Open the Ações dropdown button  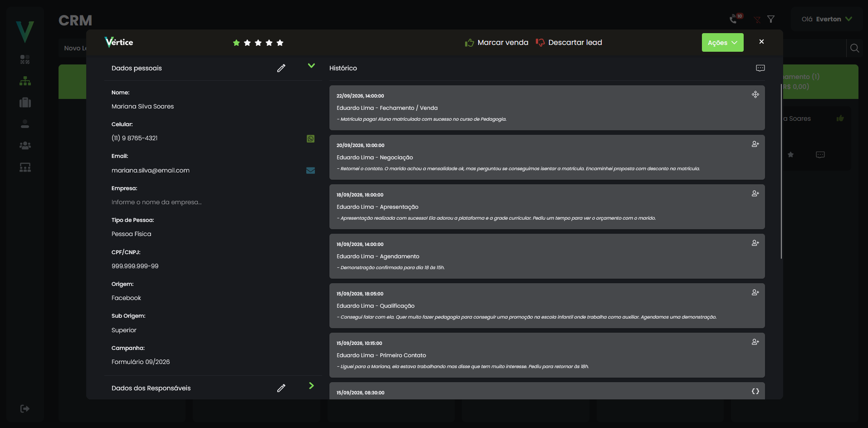click(722, 43)
